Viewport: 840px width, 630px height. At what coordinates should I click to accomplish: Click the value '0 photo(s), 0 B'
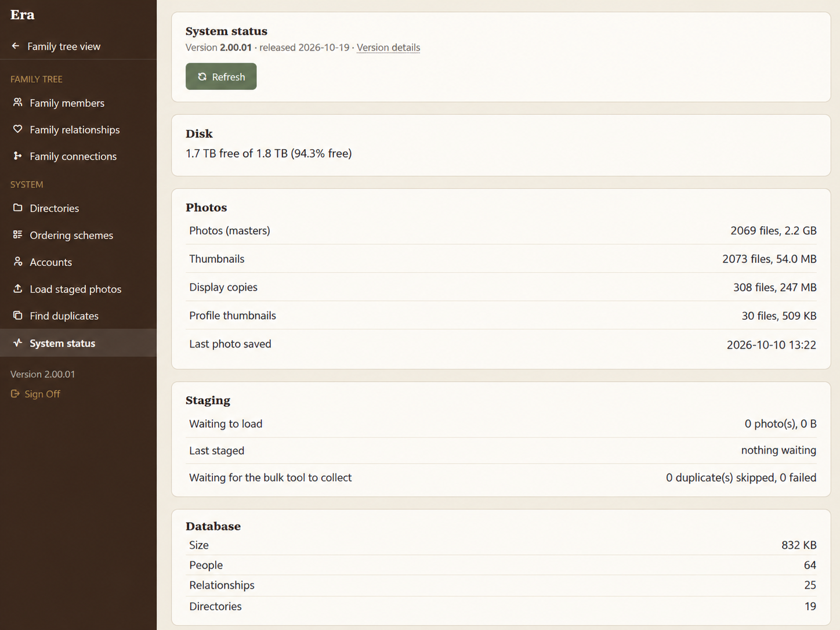(780, 423)
